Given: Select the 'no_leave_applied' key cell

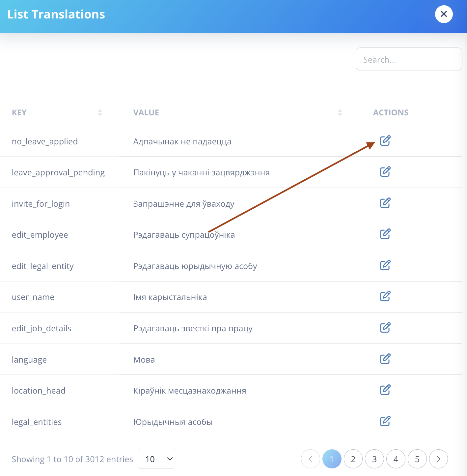Looking at the screenshot, I should pyautogui.click(x=45, y=141).
